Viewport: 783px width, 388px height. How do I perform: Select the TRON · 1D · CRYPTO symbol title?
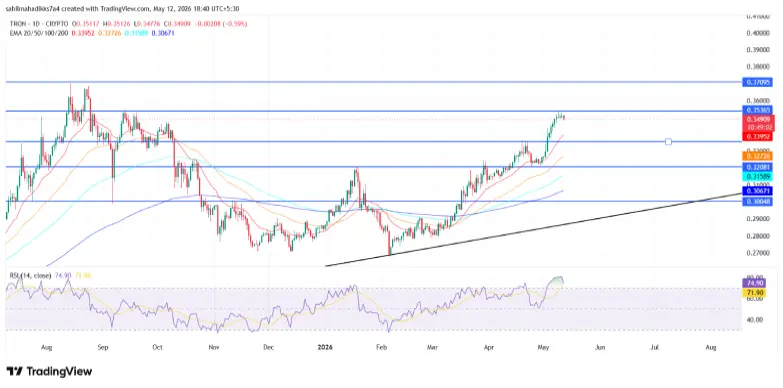click(x=39, y=23)
